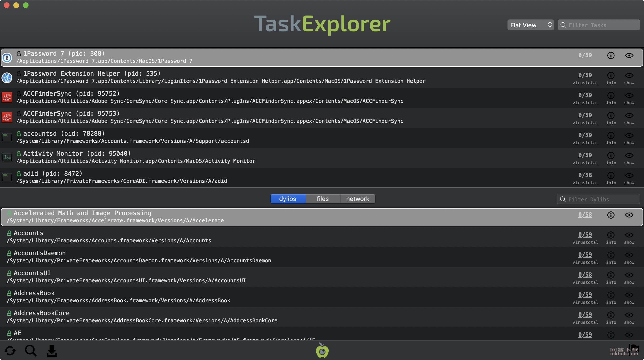Select ACCFinderSync (pid: 95753) row
Image resolution: width=644 pixels, height=360 pixels.
pyautogui.click(x=322, y=117)
